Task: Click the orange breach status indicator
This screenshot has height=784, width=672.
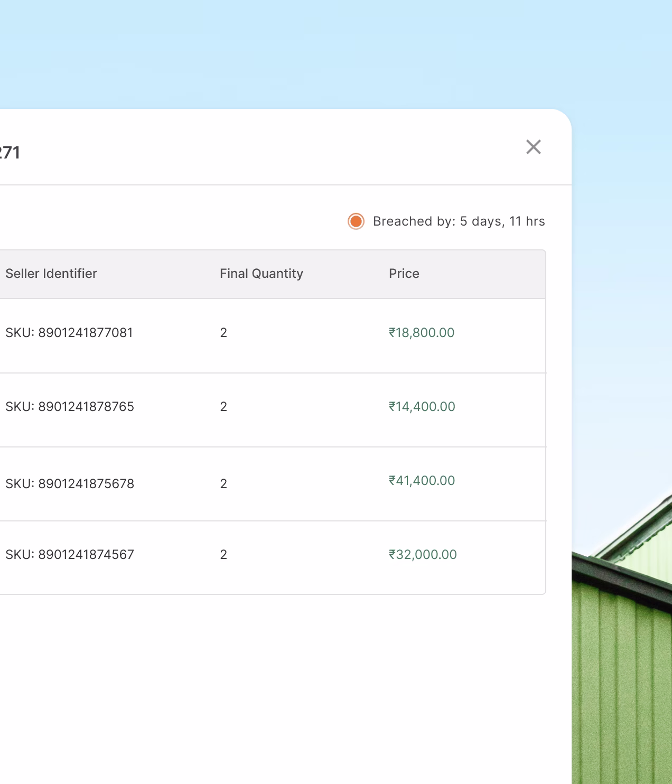Action: click(356, 221)
